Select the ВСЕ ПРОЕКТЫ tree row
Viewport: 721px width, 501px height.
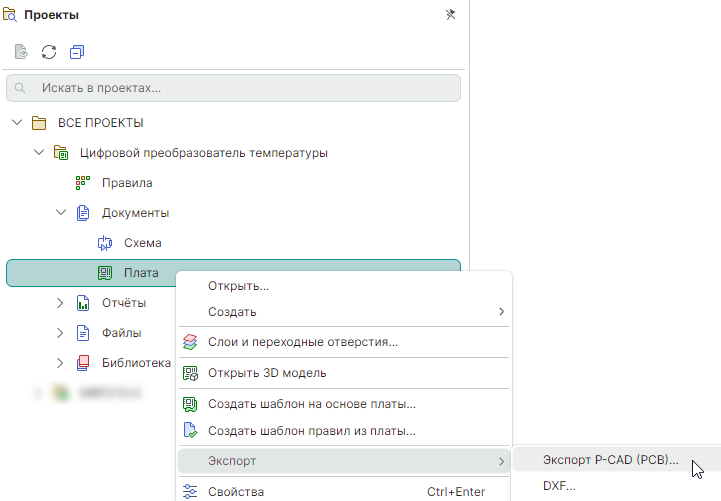tap(234, 123)
